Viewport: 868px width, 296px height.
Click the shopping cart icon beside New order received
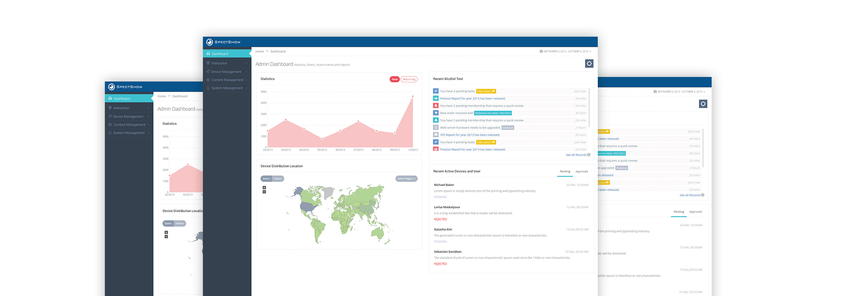(436, 113)
